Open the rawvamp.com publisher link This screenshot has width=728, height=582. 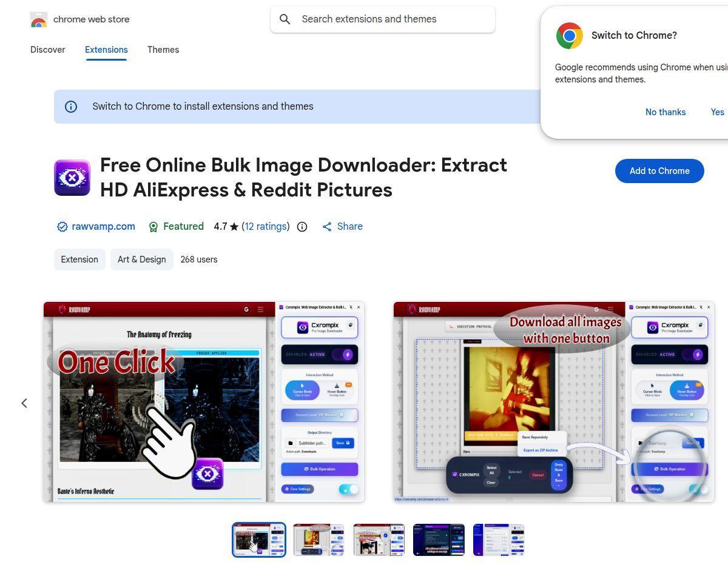(x=103, y=227)
